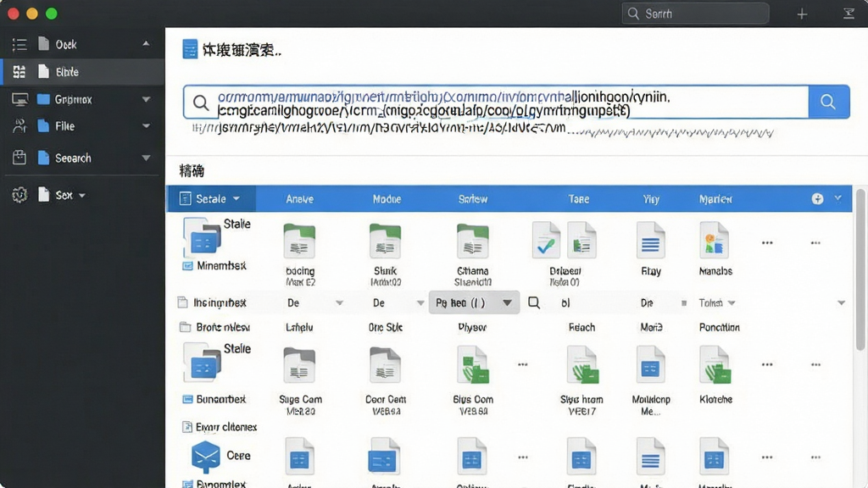Click the monitor icon beside Gripmox
This screenshot has width=868, height=488.
20,100
